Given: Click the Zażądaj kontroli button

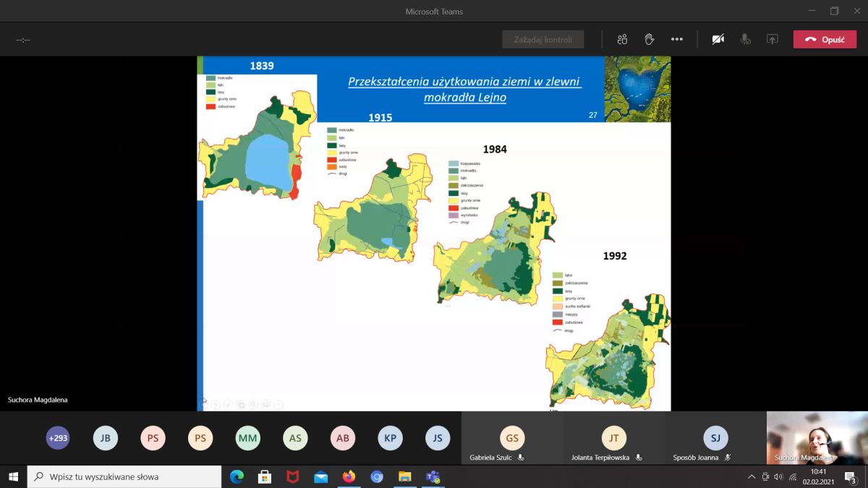Looking at the screenshot, I should [542, 40].
